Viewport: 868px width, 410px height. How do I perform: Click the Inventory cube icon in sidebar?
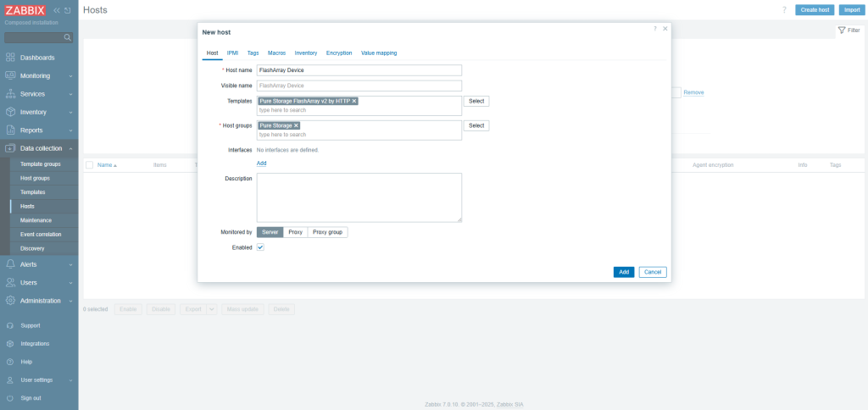pyautogui.click(x=10, y=113)
